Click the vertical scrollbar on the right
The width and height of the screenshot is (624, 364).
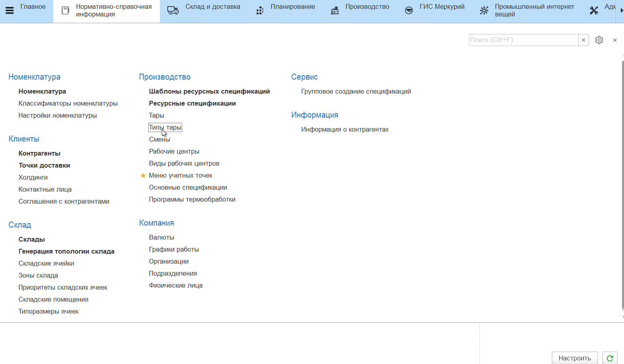point(622,184)
